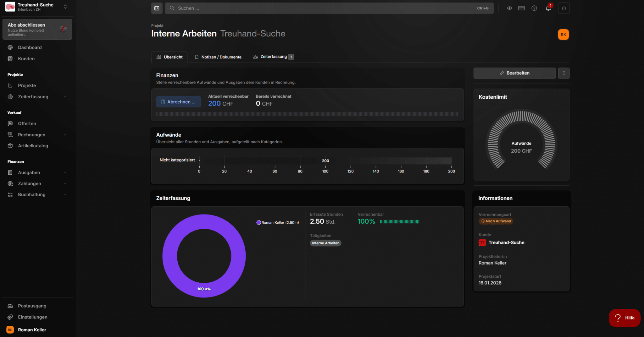Toggle the sidebar panel icon
Viewport: 644px width, 337px height.
coord(157,8)
